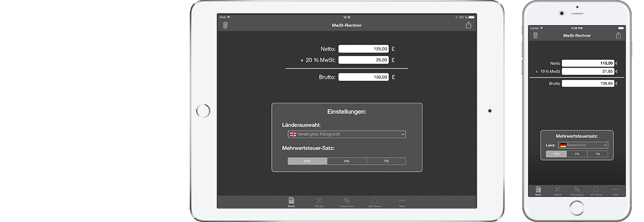This screenshot has width=644, height=222.
Task: Open the Mehr tab on the iPhone
Action: (615, 191)
